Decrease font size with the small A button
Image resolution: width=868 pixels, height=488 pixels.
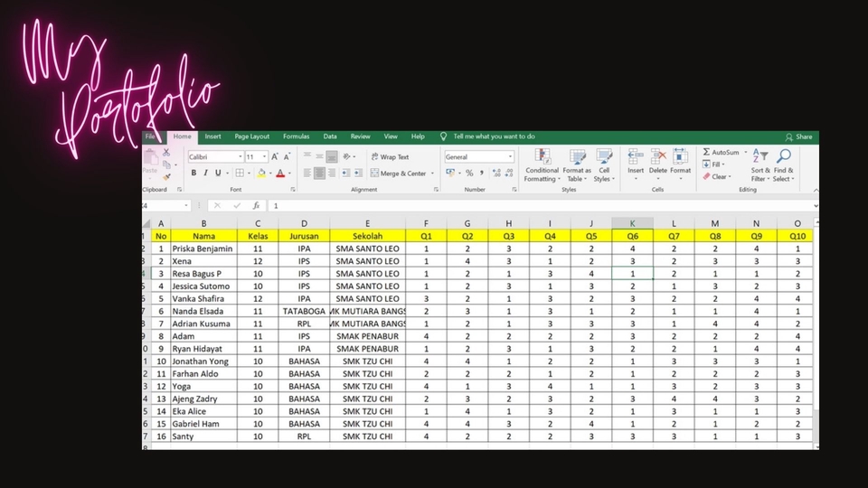287,157
